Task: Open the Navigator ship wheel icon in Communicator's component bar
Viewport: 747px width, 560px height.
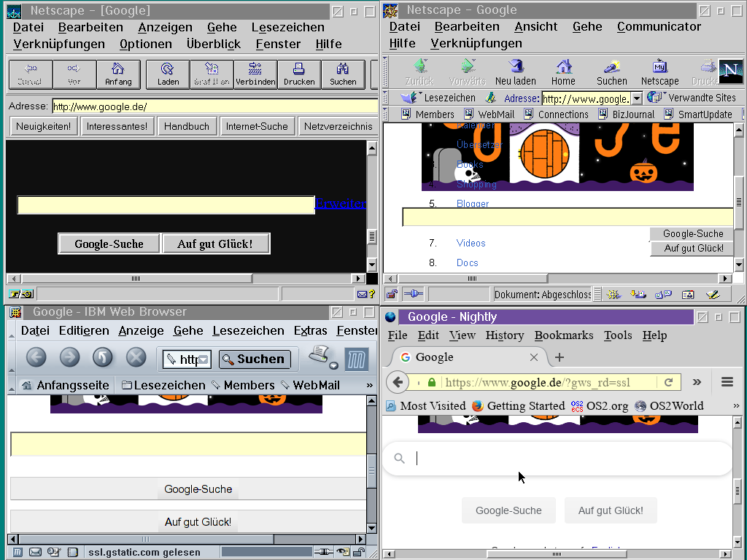Action: (614, 295)
